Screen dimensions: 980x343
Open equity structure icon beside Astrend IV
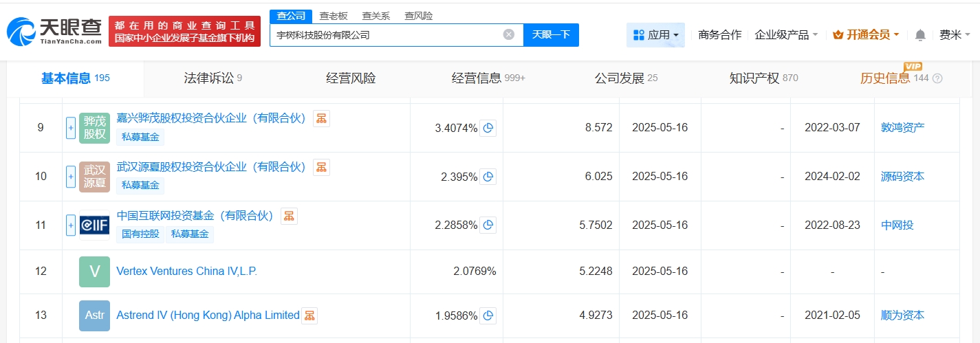coord(309,316)
